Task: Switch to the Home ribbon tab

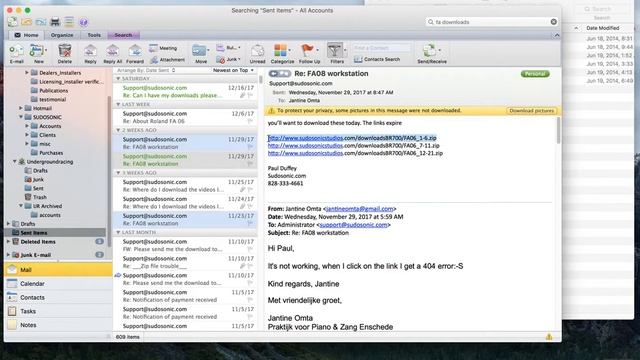Action: click(x=27, y=36)
